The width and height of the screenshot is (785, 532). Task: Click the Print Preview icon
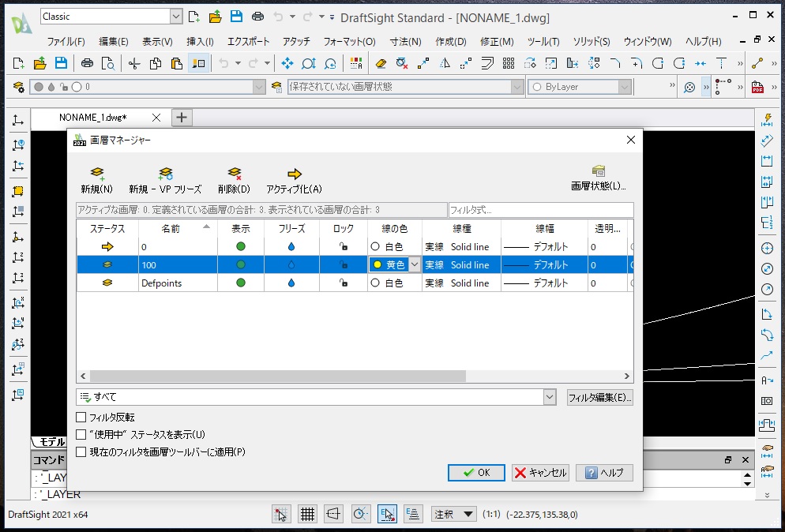(108, 63)
